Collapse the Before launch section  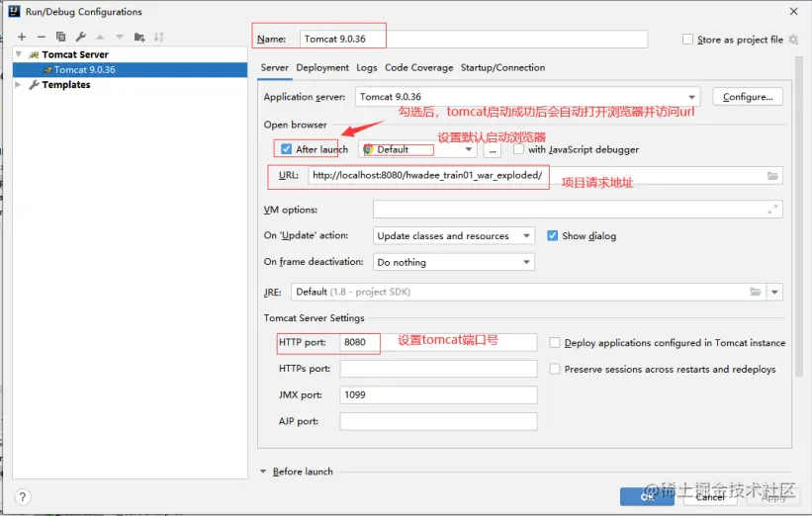[263, 472]
